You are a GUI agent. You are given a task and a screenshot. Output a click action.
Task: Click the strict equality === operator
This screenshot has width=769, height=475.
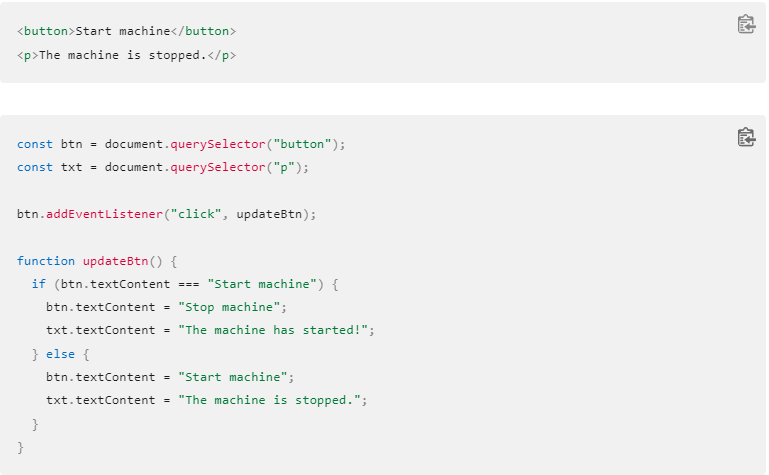pyautogui.click(x=189, y=284)
